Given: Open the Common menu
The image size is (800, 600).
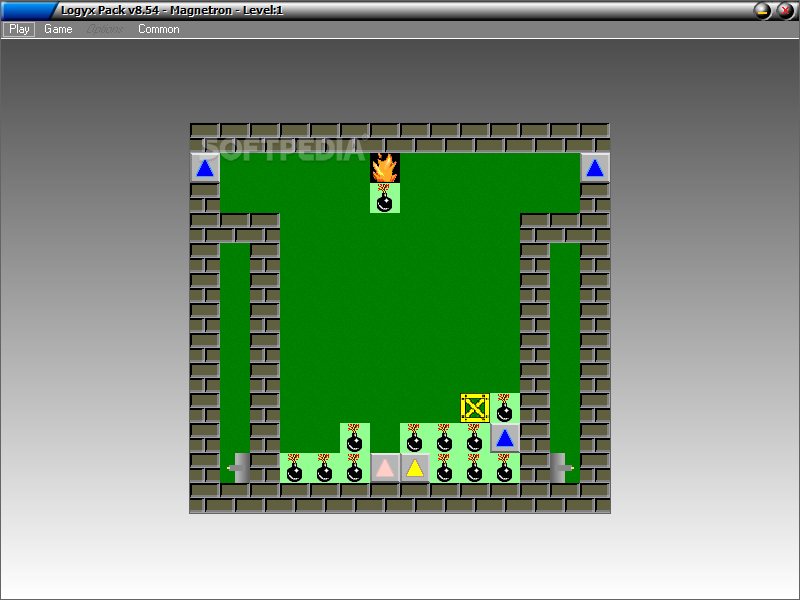Looking at the screenshot, I should coord(159,29).
